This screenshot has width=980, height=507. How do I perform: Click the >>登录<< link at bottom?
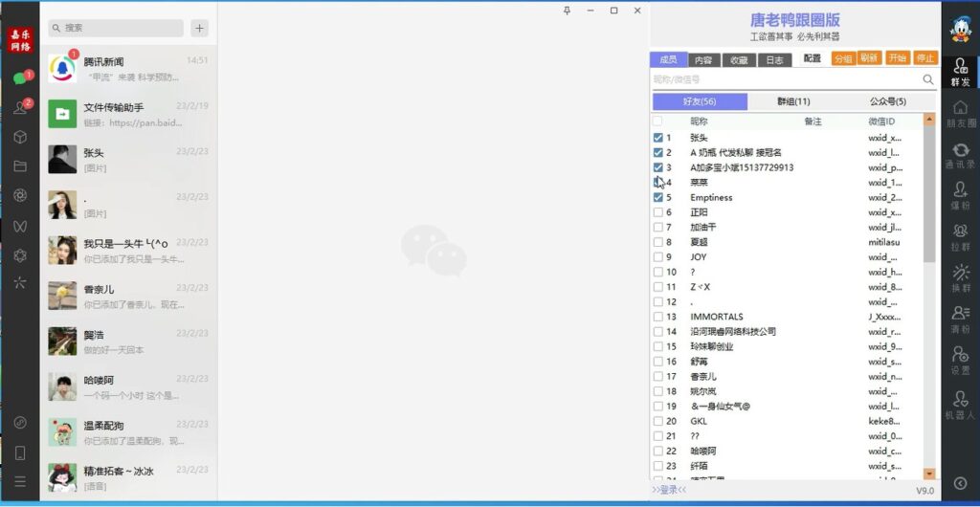[x=669, y=490]
